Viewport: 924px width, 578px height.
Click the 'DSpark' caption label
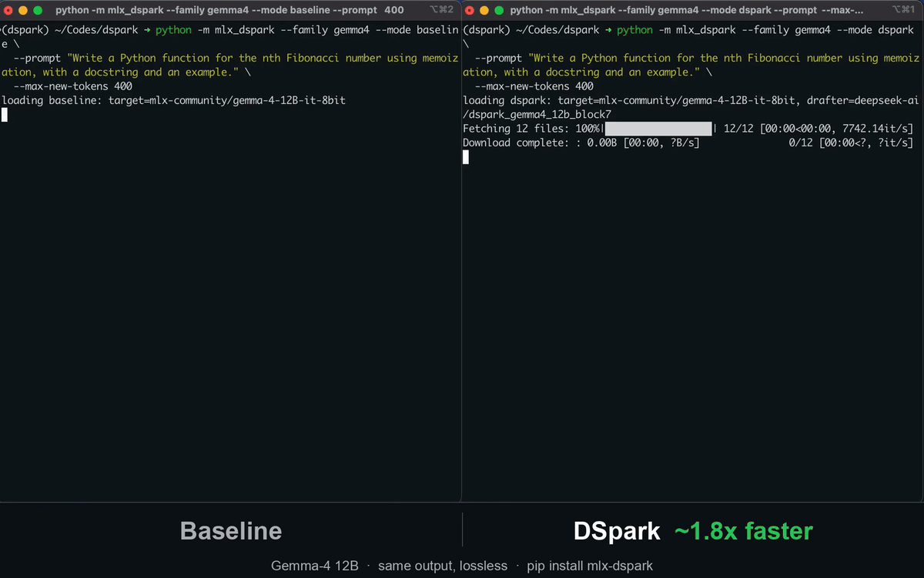[616, 531]
